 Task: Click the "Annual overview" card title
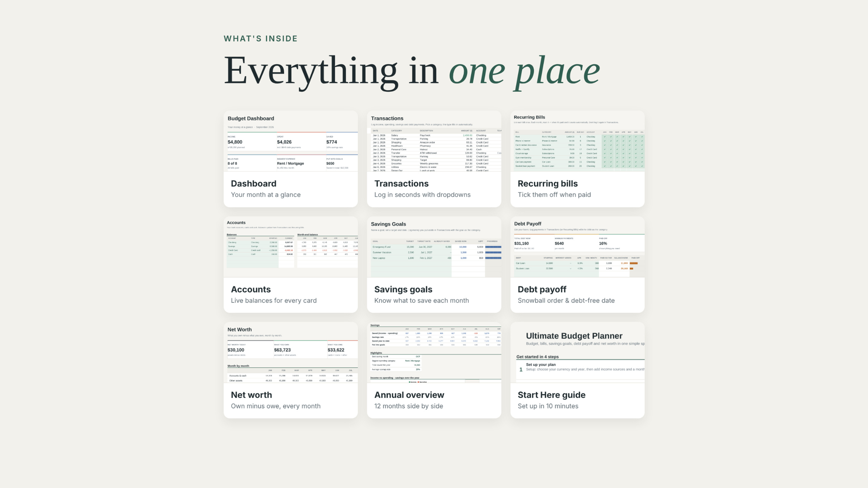tap(409, 395)
